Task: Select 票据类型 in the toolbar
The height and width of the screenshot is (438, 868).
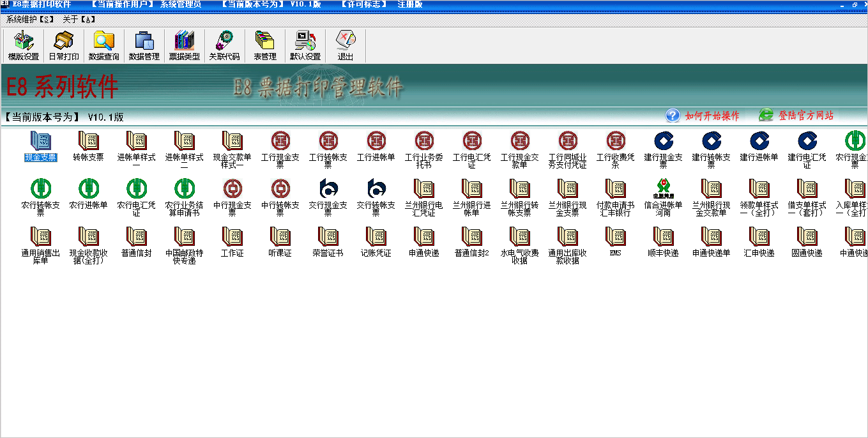Action: [184, 46]
